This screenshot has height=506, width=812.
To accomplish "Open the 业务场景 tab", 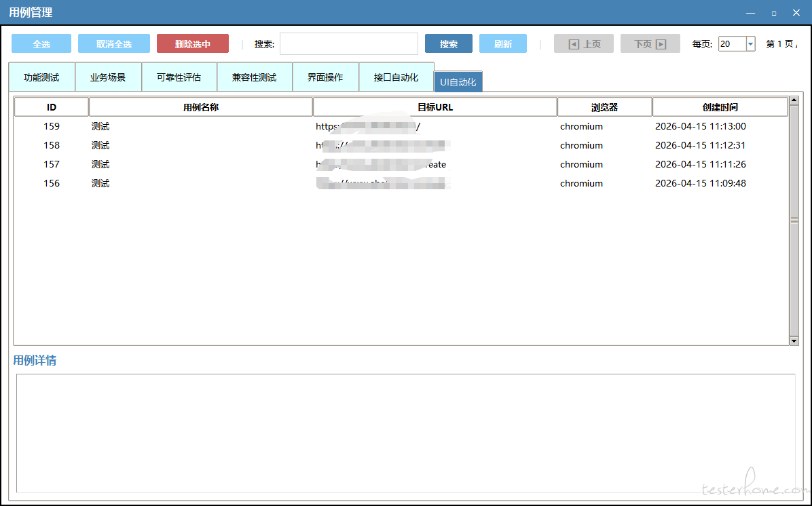I will (108, 77).
